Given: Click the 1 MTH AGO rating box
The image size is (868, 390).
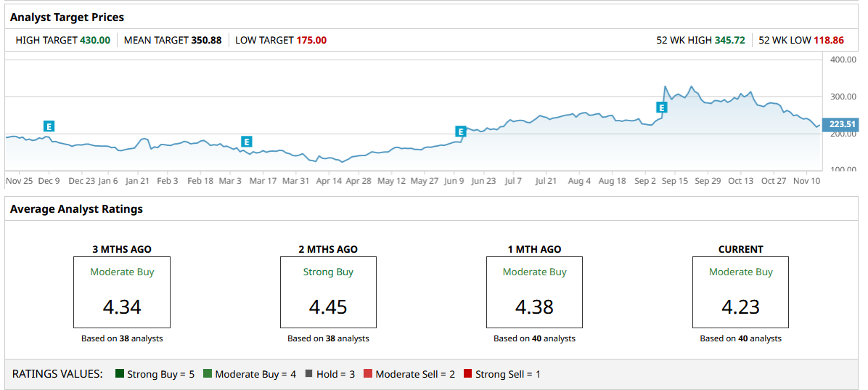Looking at the screenshot, I should click(534, 292).
